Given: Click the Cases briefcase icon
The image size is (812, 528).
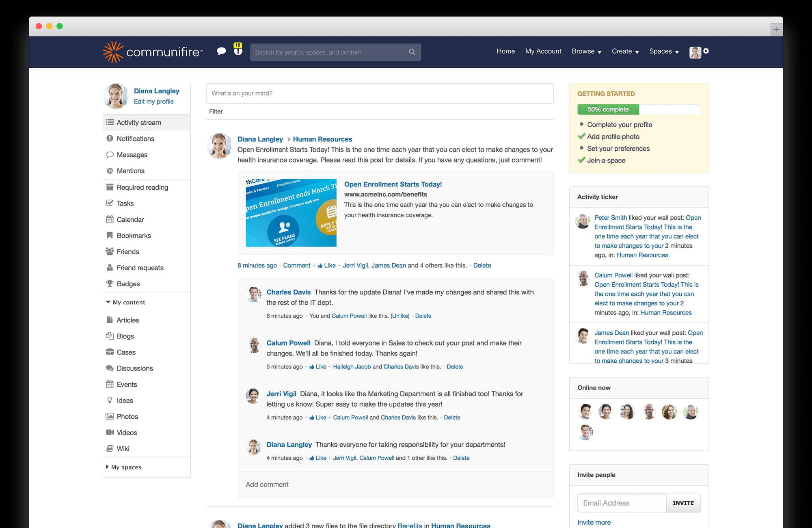Looking at the screenshot, I should [110, 352].
